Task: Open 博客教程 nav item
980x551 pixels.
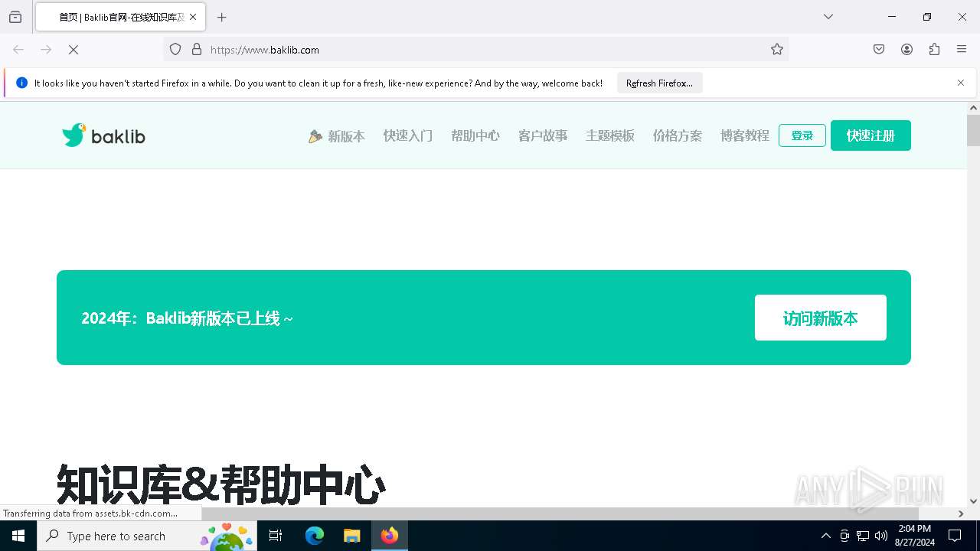Action: tap(745, 135)
